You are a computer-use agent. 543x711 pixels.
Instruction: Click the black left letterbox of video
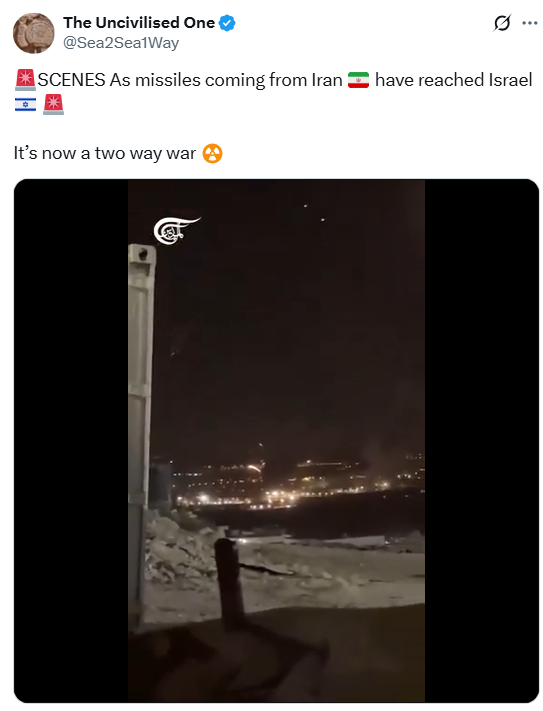coord(71,441)
